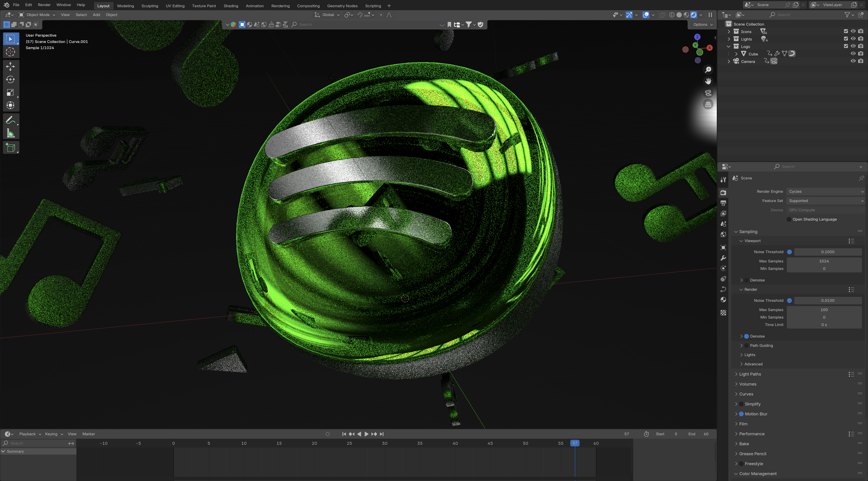Image resolution: width=868 pixels, height=481 pixels.
Task: Adjust render Max Samples value field
Action: click(x=824, y=310)
